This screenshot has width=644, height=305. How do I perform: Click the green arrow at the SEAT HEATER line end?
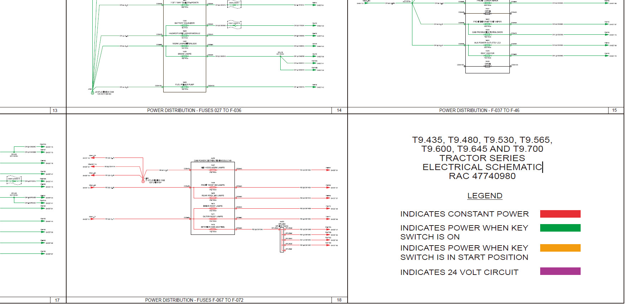(x=607, y=55)
